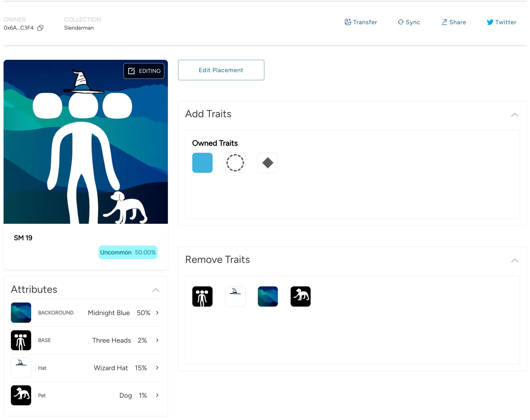Click the Three Heads base in Remove Traits
The width and height of the screenshot is (530, 420).
[202, 296]
